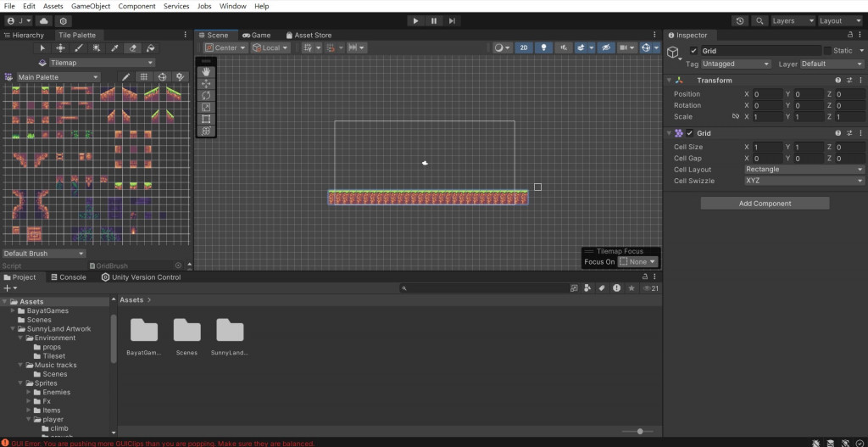
Task: Select the eyedropper picker tool in Tile Palette
Action: (114, 48)
